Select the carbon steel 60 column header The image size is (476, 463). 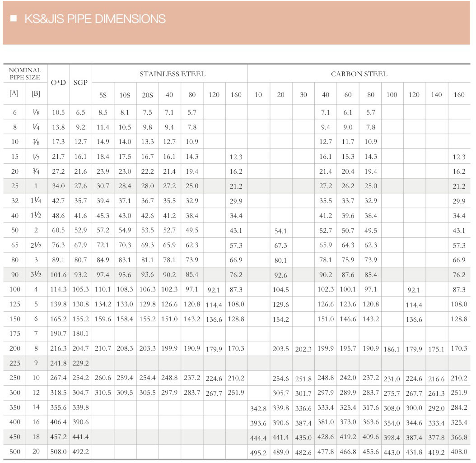(348, 95)
